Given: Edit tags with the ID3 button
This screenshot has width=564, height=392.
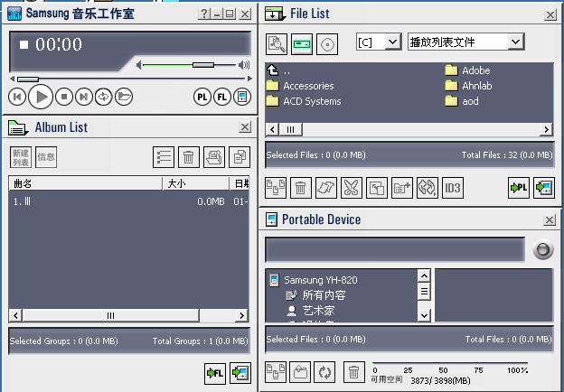Looking at the screenshot, I should 453,188.
